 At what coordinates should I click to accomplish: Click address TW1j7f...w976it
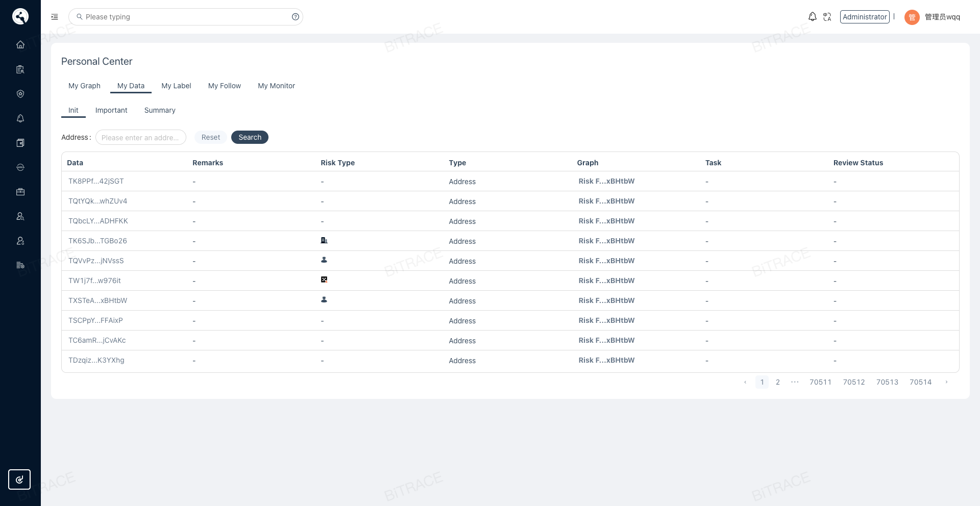click(x=94, y=281)
